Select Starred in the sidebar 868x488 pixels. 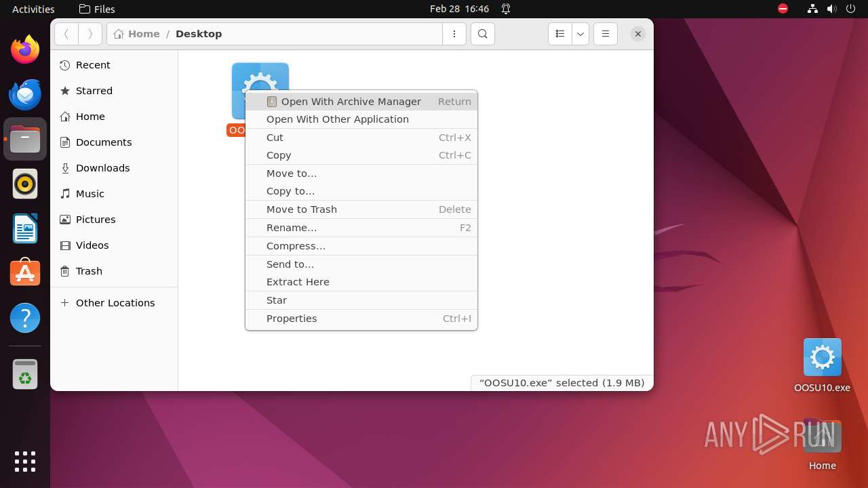pyautogui.click(x=114, y=91)
